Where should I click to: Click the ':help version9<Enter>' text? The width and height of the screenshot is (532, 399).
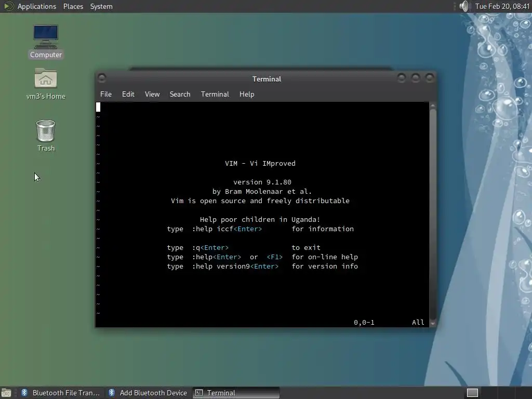(235, 267)
